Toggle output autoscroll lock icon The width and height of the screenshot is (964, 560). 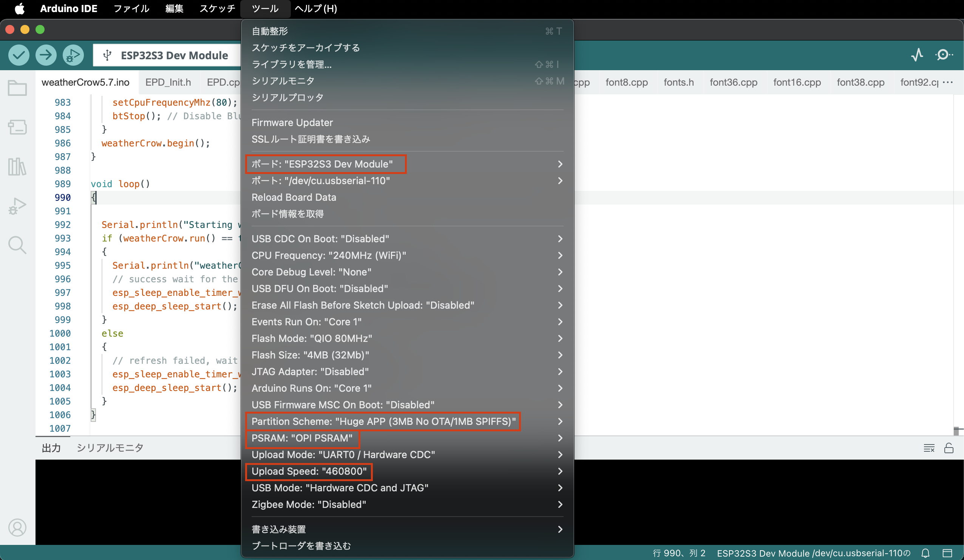pyautogui.click(x=949, y=448)
